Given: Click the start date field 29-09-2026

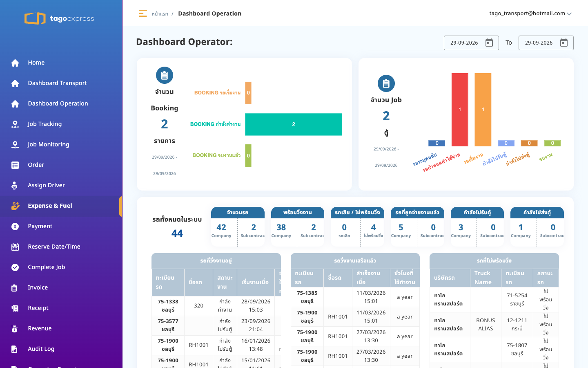Looking at the screenshot, I should (x=471, y=43).
